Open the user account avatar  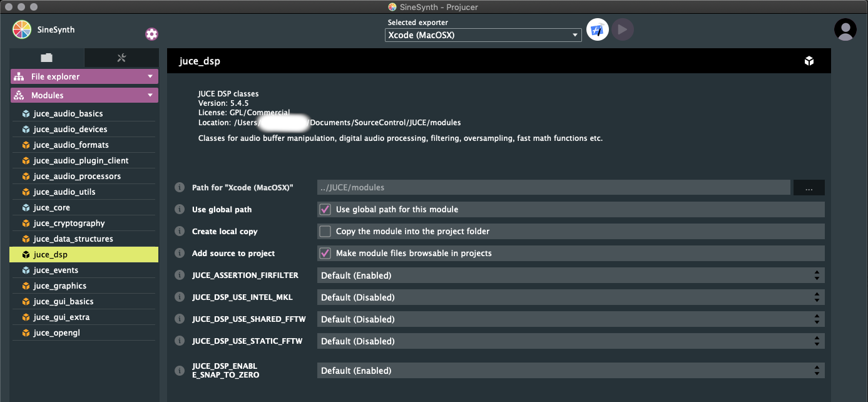[x=845, y=29]
